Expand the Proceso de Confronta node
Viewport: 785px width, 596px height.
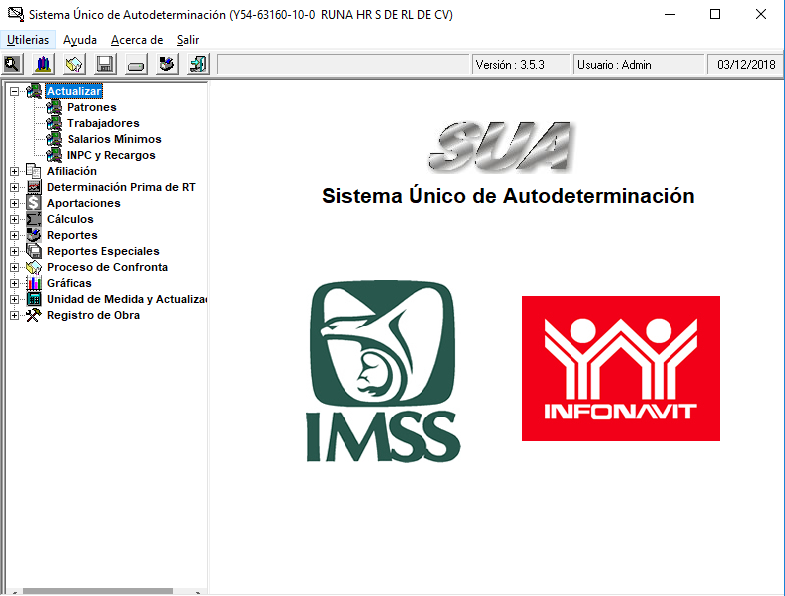click(x=15, y=267)
